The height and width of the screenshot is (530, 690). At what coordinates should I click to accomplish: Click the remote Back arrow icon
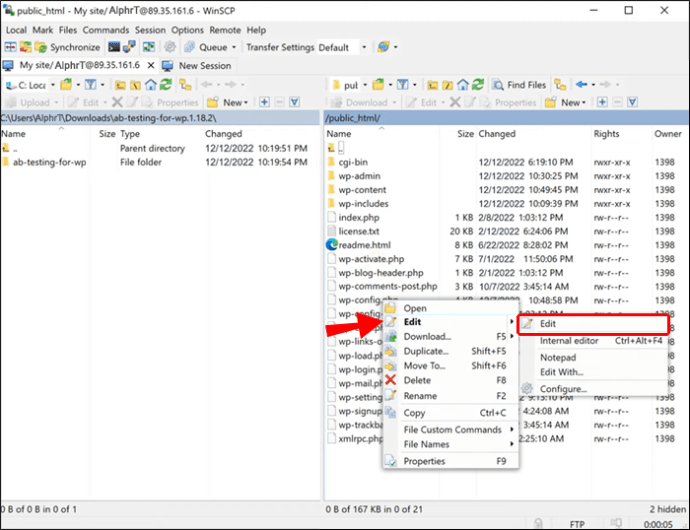[x=581, y=85]
